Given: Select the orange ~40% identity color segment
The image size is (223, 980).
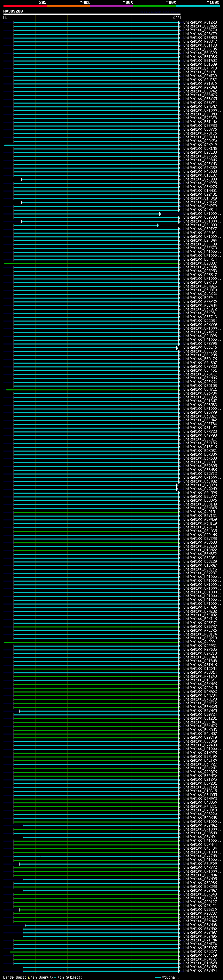Looking at the screenshot, I should tap(68, 6).
